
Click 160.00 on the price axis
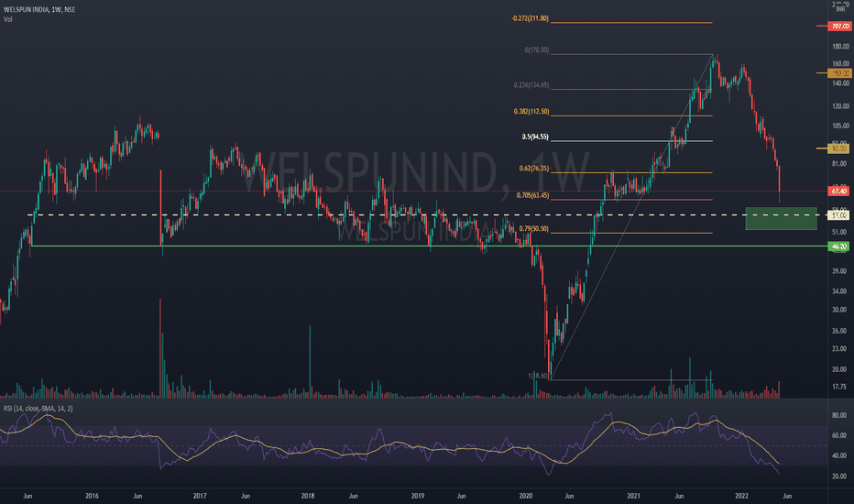click(840, 64)
